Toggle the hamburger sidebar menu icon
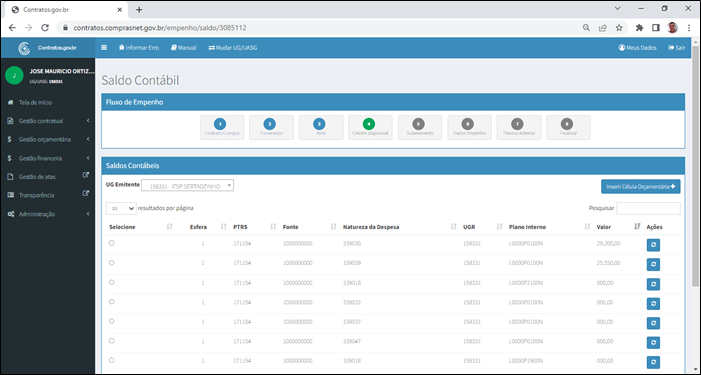The image size is (701, 375). pyautogui.click(x=104, y=48)
